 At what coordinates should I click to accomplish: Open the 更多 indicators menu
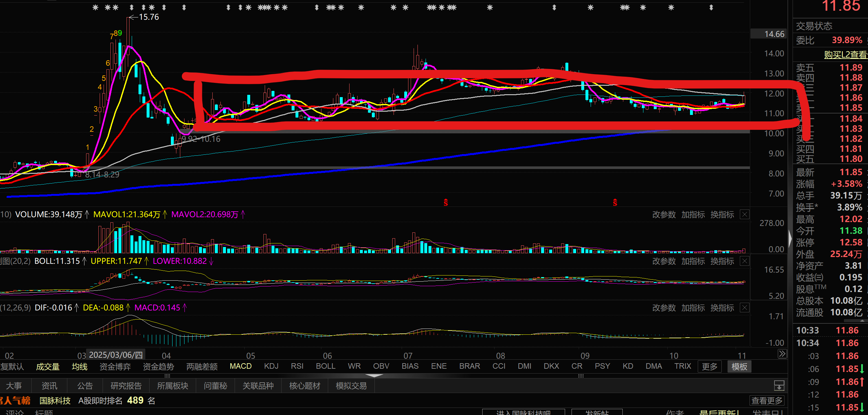(709, 366)
